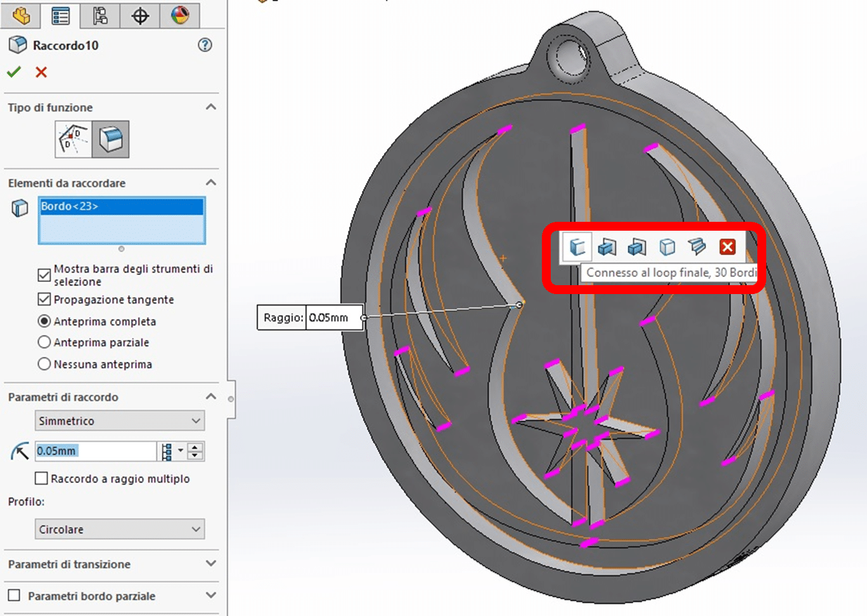
Task: Cancel the fillet with red X
Action: (x=41, y=72)
